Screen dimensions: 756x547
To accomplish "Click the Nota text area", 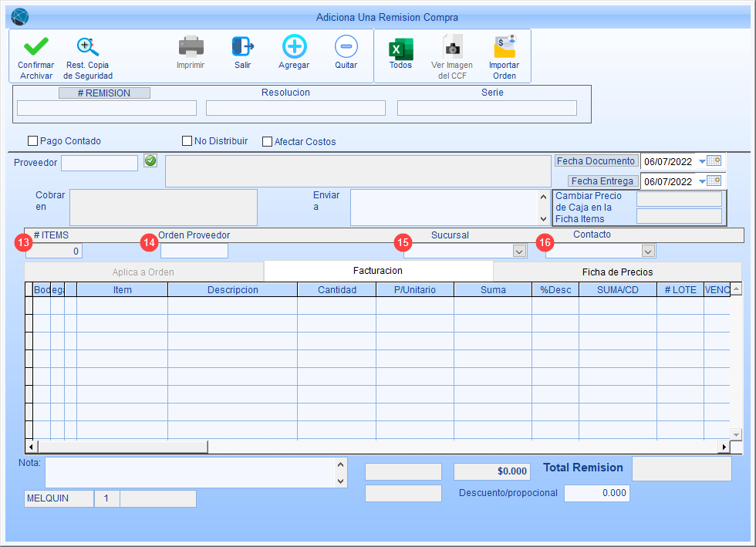I will 190,473.
